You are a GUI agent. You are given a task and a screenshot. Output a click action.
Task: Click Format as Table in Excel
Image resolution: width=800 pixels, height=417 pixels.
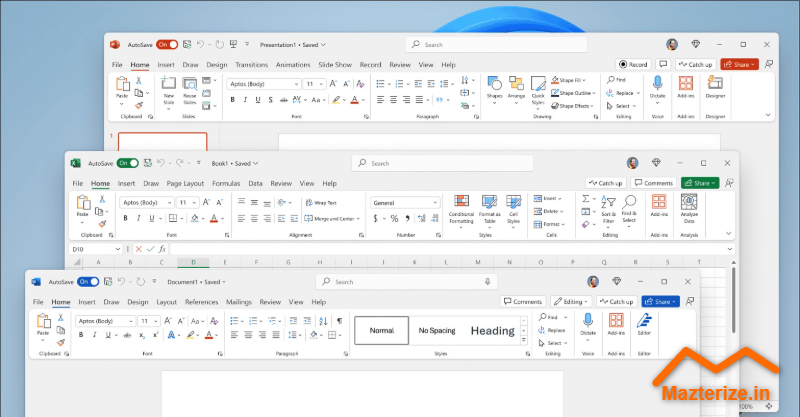click(489, 210)
